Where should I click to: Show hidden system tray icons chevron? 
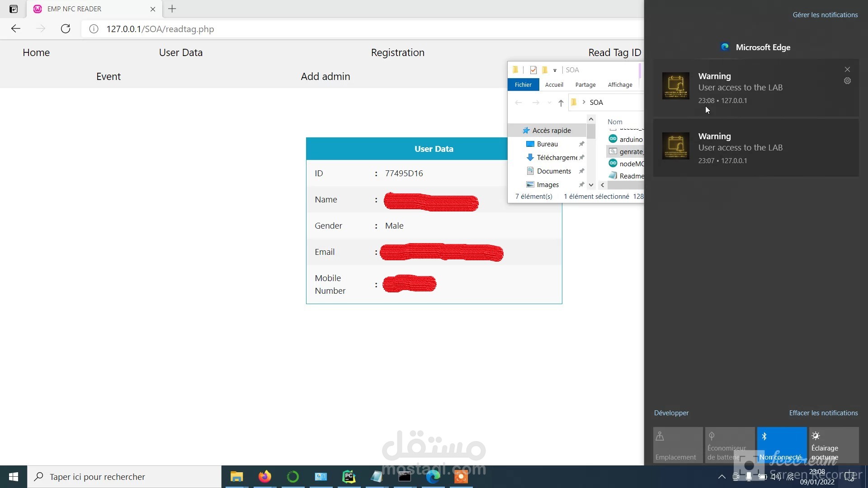[722, 477]
